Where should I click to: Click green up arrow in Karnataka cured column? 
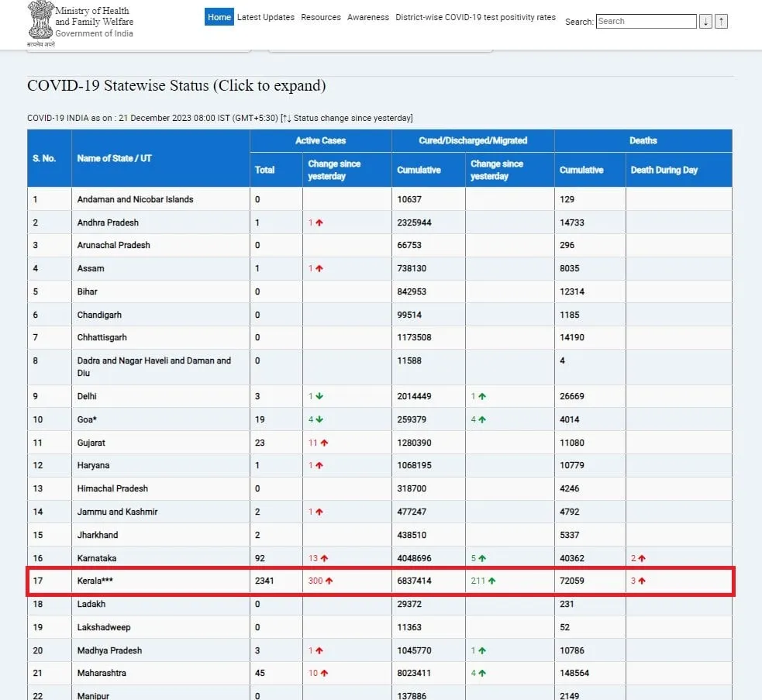[x=482, y=559]
